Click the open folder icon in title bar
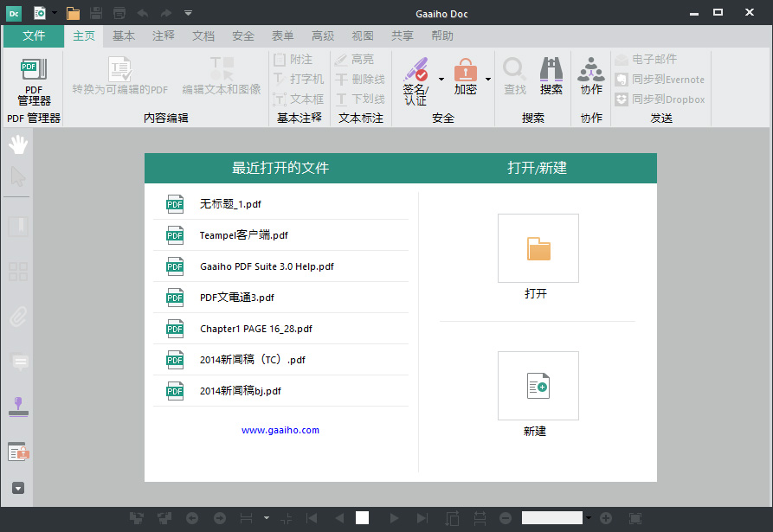This screenshot has width=773, height=532. [73, 13]
